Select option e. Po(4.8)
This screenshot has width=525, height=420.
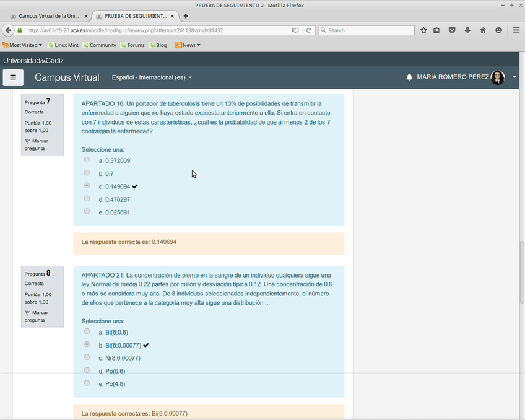tap(87, 383)
